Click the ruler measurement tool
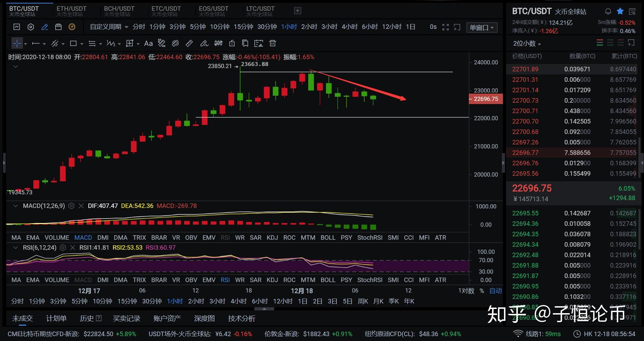 click(x=189, y=43)
